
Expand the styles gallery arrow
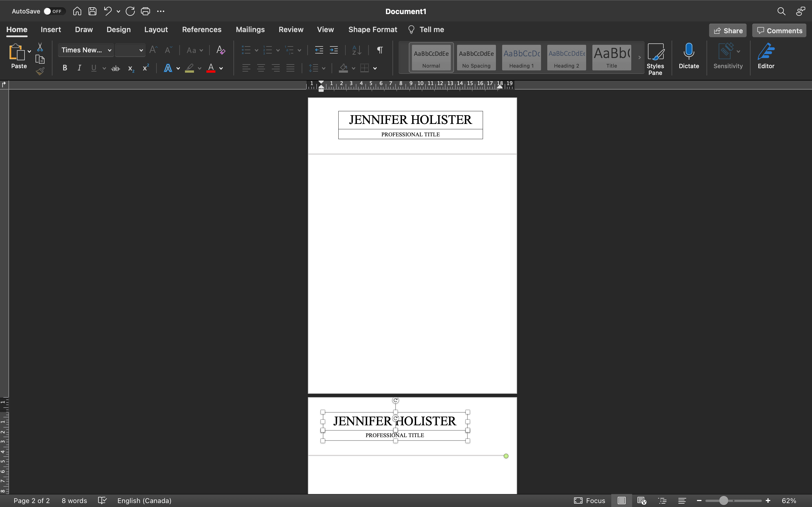[x=639, y=57]
